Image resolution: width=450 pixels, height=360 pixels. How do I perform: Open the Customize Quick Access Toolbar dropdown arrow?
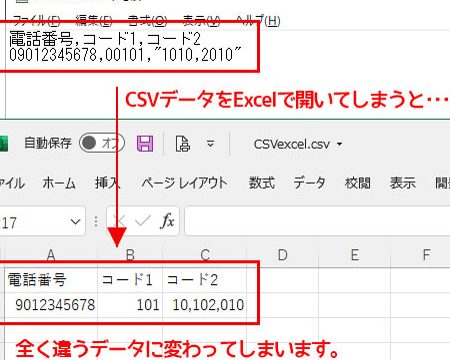click(210, 144)
